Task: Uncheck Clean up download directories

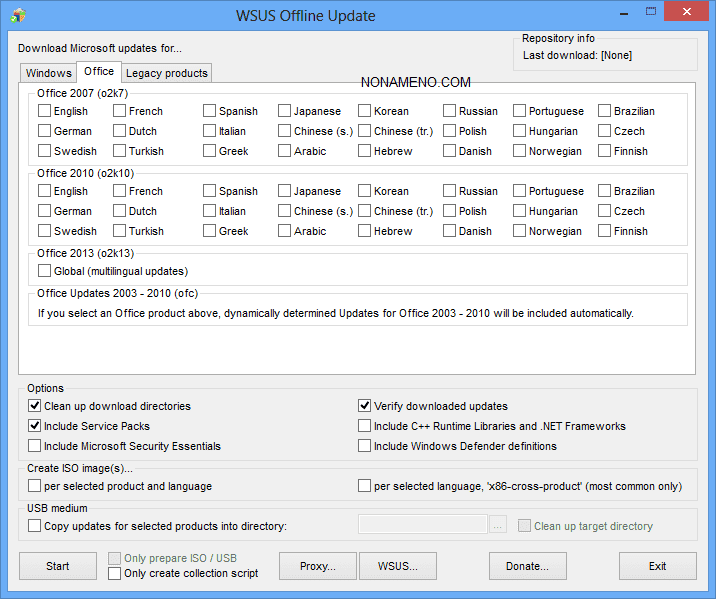Action: [x=36, y=406]
